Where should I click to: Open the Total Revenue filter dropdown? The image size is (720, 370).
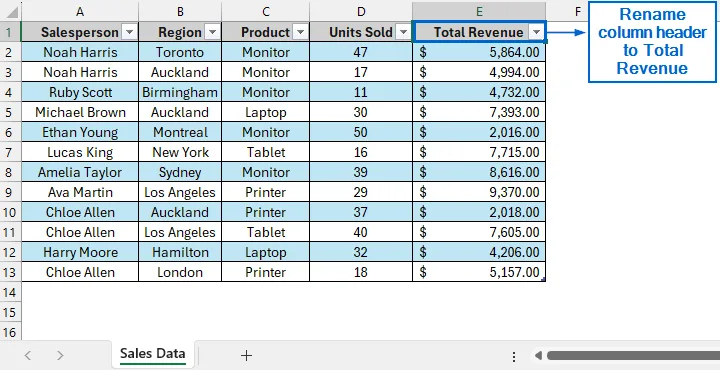[x=536, y=32]
